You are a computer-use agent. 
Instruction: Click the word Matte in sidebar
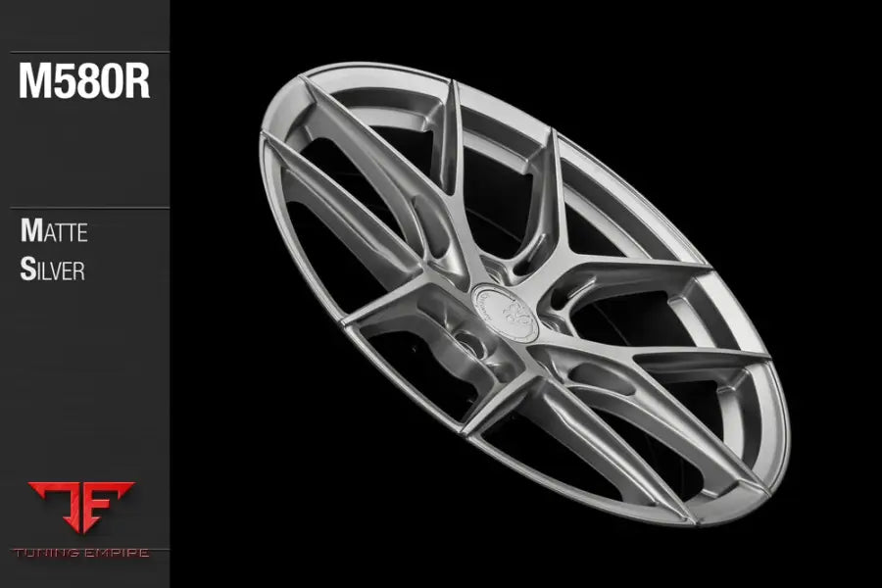point(54,232)
